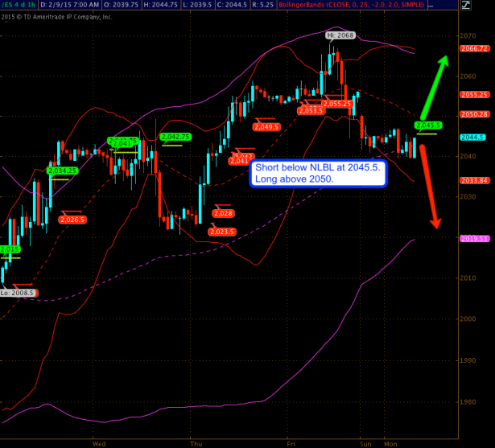Click the 1980 price axis label

468,402
